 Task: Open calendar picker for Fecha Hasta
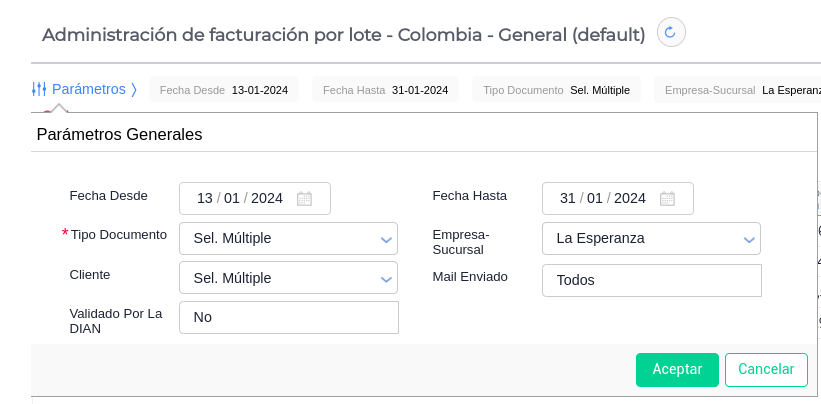pyautogui.click(x=668, y=199)
